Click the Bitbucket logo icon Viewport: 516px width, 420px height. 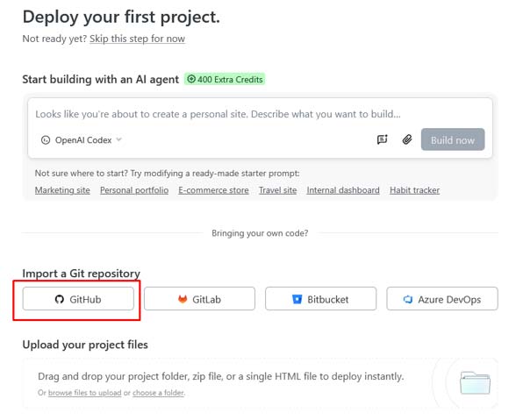point(297,299)
